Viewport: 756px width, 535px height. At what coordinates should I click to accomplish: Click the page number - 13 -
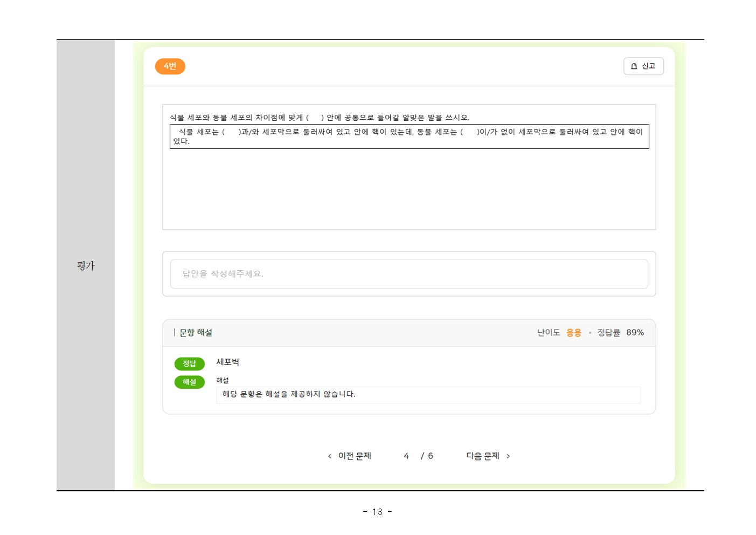point(378,512)
